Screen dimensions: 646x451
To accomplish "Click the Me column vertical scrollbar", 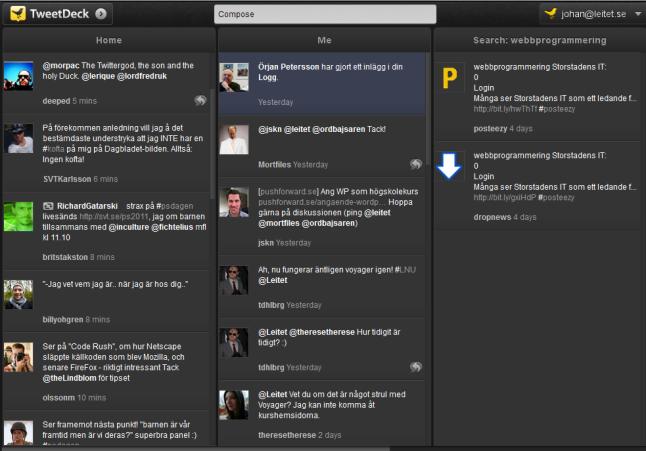I will (428, 109).
